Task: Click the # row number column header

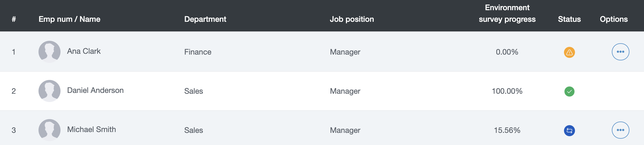Action: (14, 19)
